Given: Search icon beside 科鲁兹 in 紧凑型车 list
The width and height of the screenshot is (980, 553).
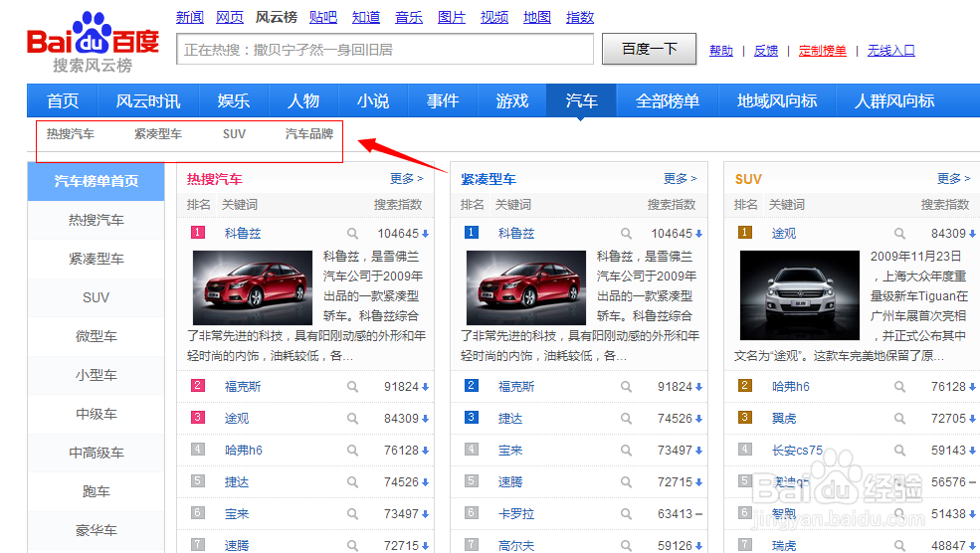Looking at the screenshot, I should (x=626, y=234).
